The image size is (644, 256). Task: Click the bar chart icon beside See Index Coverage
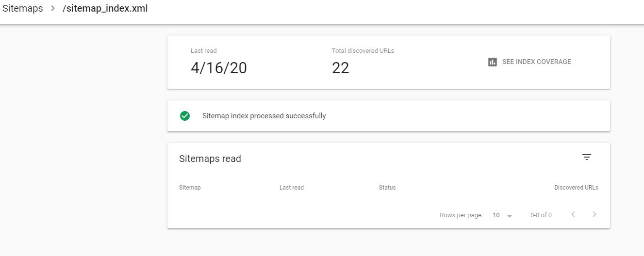pyautogui.click(x=493, y=62)
